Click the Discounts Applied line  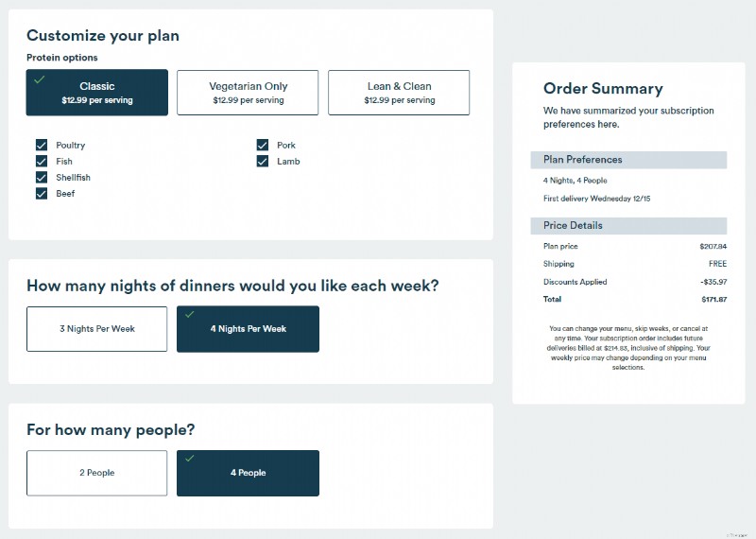tap(635, 282)
